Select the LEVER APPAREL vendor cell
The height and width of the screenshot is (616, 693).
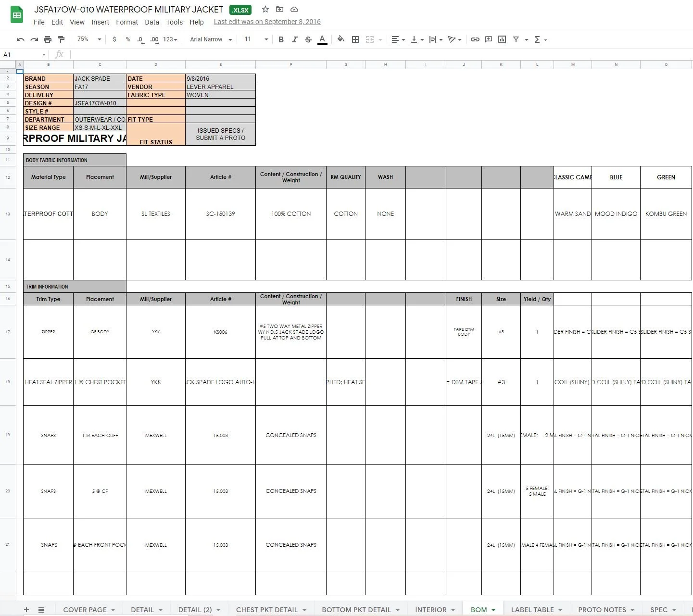[220, 87]
